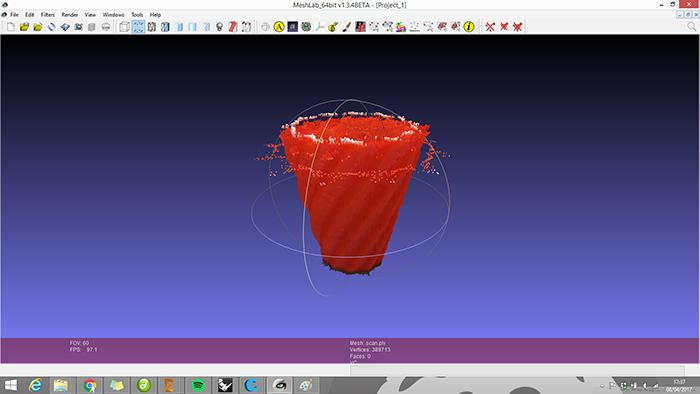Switch to wireframe render mode
Image resolution: width=700 pixels, height=394 pixels.
tap(152, 27)
